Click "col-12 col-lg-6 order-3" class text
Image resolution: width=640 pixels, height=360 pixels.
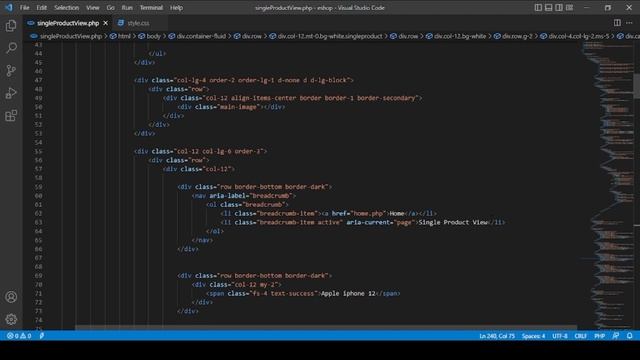pos(219,151)
